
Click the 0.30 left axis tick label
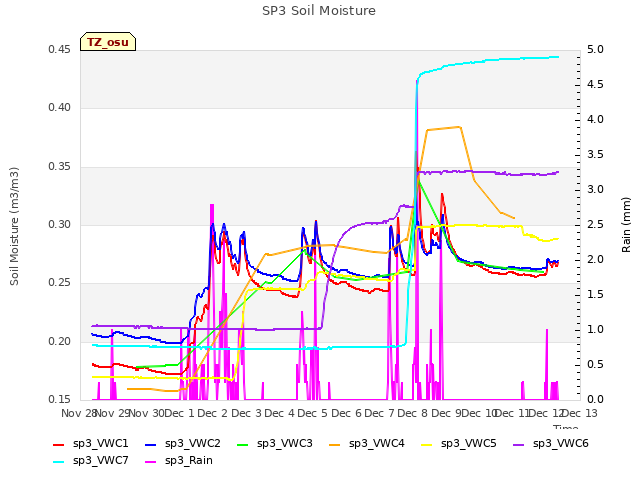coord(59,225)
